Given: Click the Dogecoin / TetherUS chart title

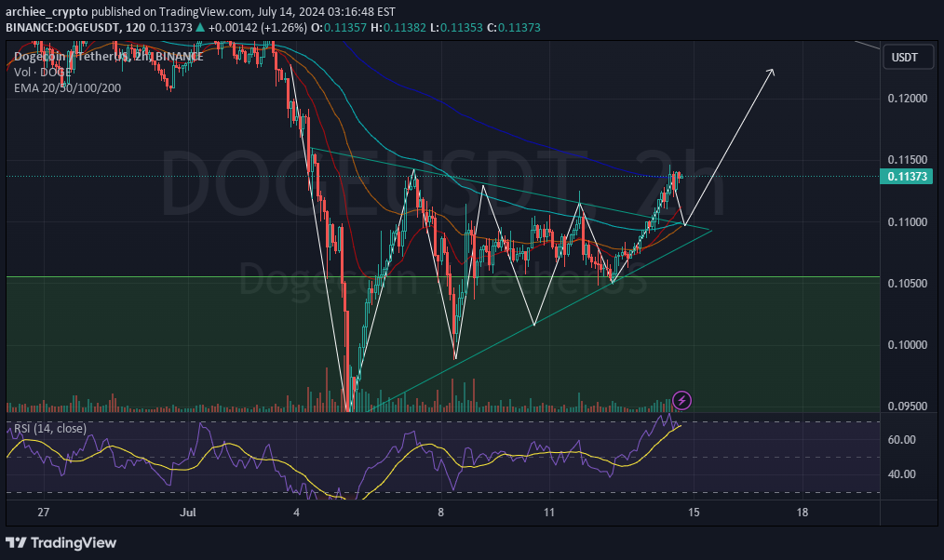Looking at the screenshot, I should coord(108,57).
